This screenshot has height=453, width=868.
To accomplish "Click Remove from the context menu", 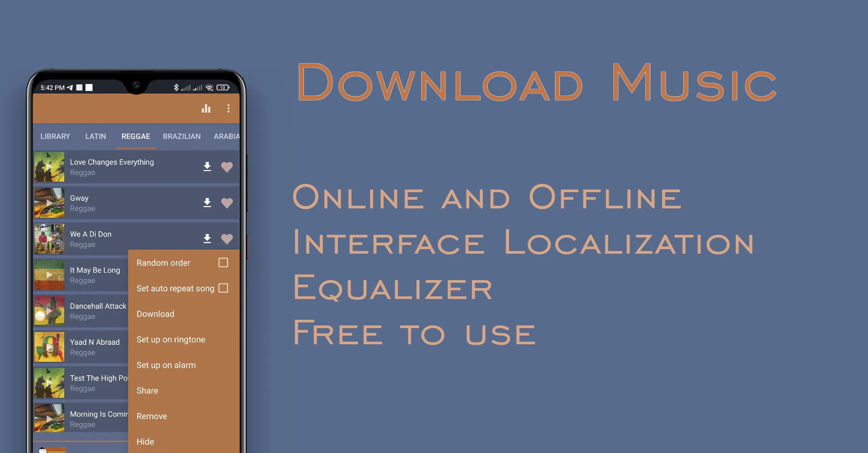I will point(151,416).
